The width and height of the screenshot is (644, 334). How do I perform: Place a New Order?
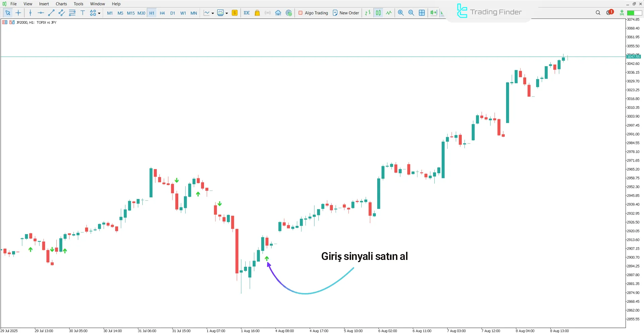(x=346, y=13)
